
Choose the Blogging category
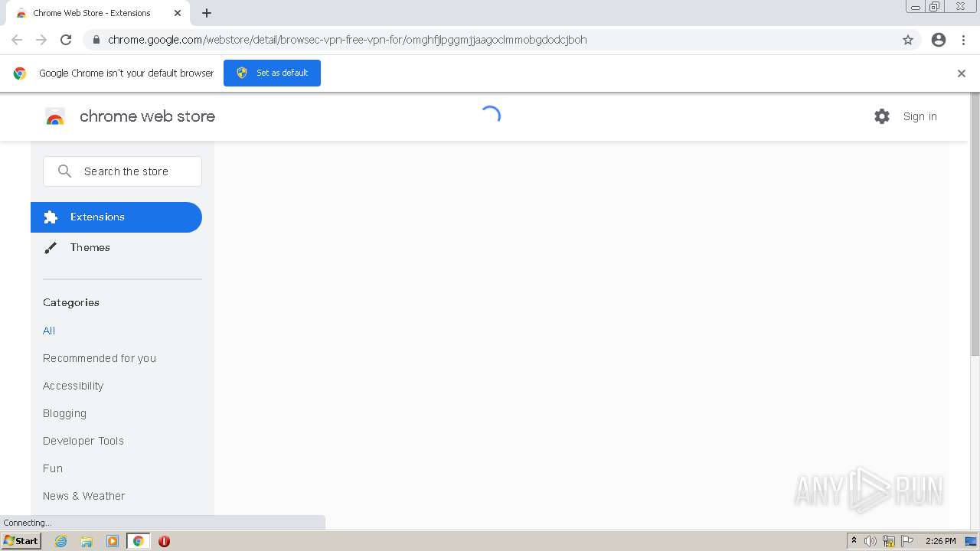tap(64, 413)
